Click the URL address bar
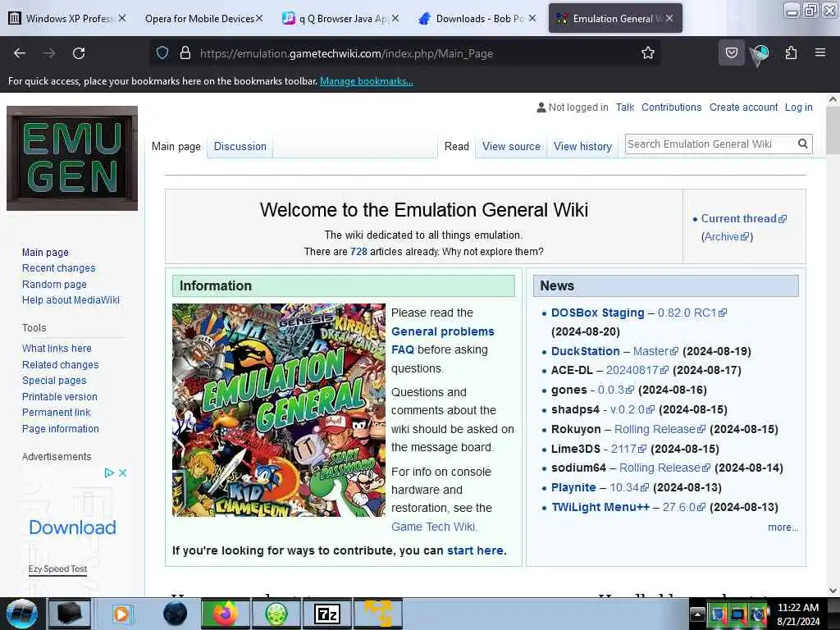 click(x=404, y=53)
